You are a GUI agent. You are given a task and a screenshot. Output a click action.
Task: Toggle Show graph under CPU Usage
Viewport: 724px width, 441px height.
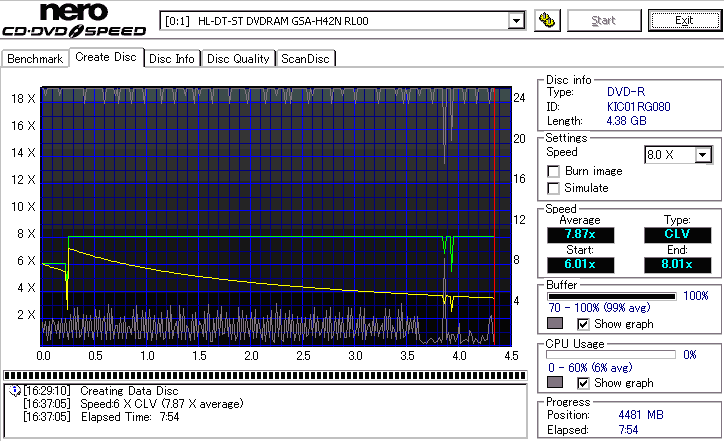click(x=583, y=383)
